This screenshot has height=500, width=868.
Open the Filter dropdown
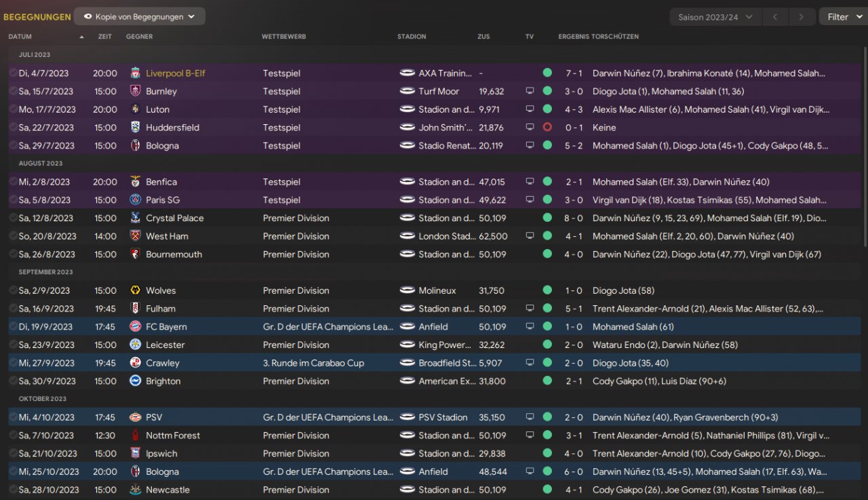(x=843, y=17)
